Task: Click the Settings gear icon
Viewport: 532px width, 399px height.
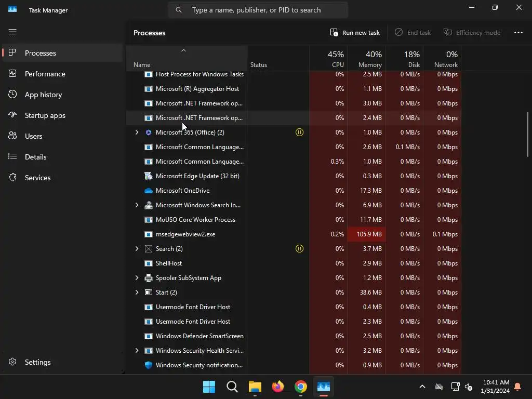Action: [12, 362]
